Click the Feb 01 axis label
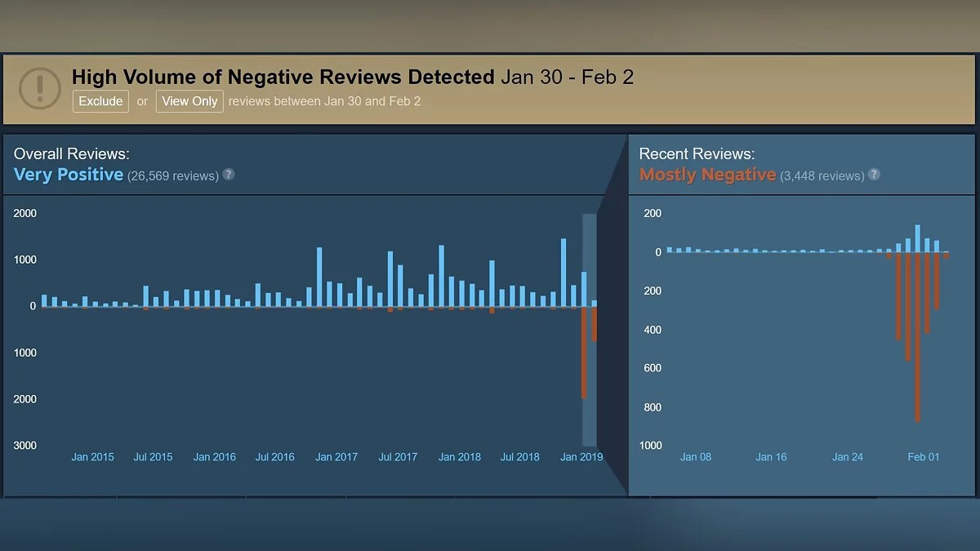 point(924,457)
